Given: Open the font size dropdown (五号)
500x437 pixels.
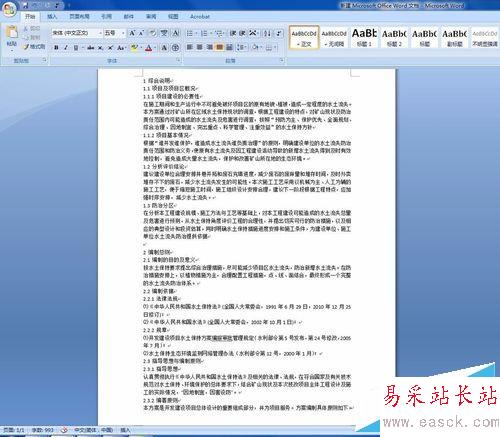Looking at the screenshot, I should click(123, 33).
